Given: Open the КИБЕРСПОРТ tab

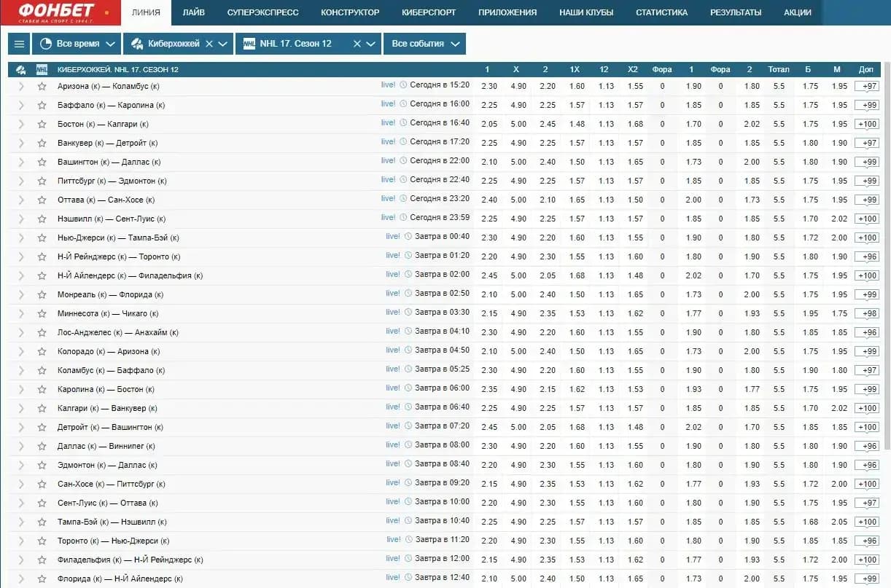Looking at the screenshot, I should 429,12.
